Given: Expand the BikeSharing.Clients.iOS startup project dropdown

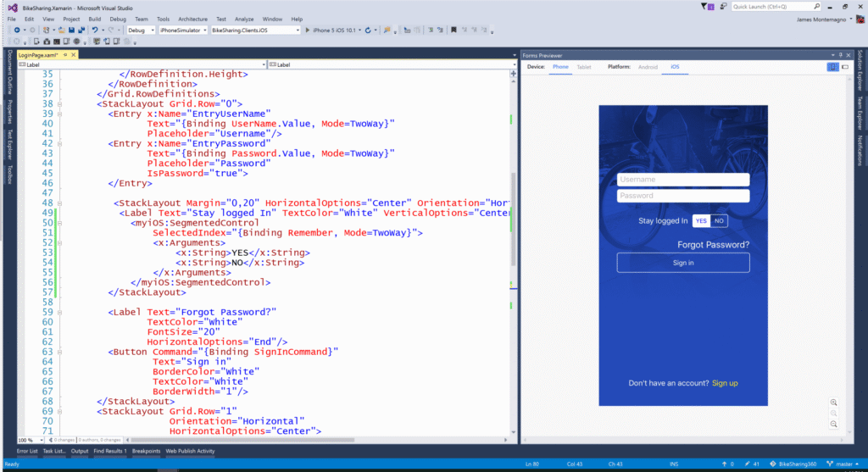Looking at the screenshot, I should [298, 30].
